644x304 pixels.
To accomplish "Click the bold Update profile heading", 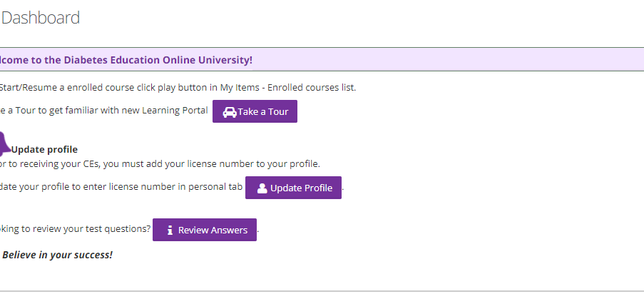I will coord(44,149).
